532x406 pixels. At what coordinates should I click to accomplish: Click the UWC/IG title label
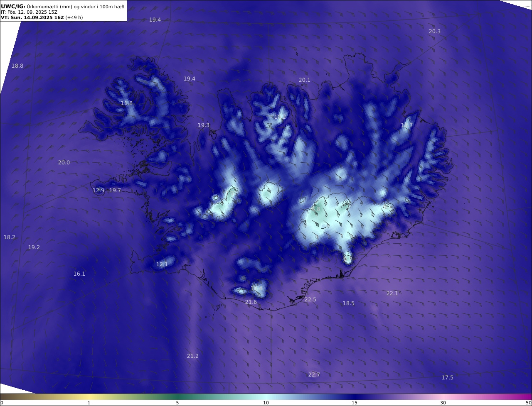coord(13,6)
